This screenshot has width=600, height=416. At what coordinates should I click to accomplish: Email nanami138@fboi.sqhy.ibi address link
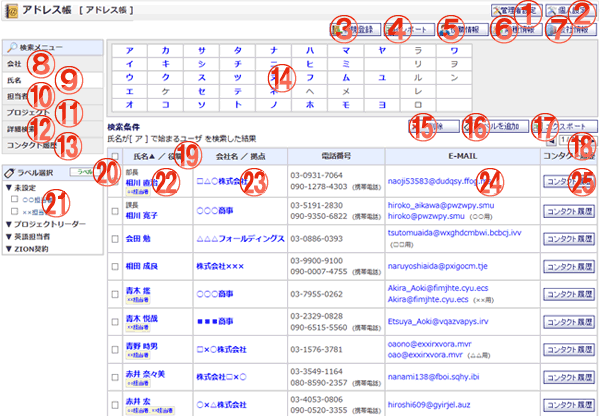click(433, 377)
